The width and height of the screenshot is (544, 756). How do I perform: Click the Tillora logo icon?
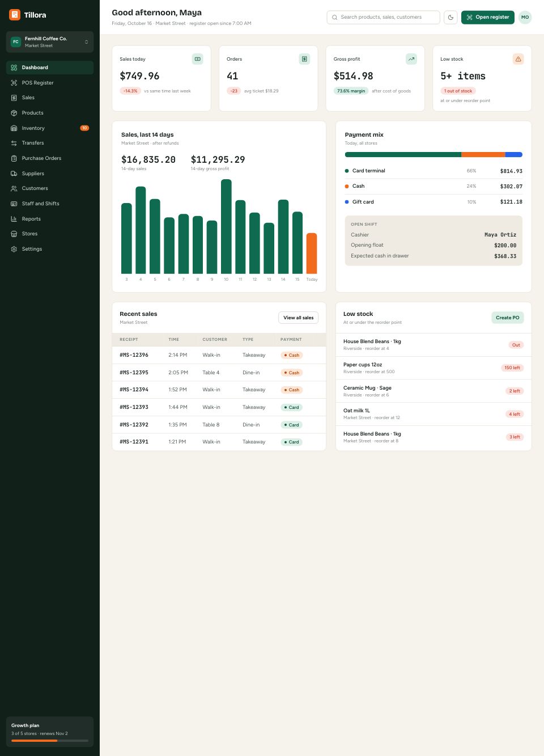point(15,15)
